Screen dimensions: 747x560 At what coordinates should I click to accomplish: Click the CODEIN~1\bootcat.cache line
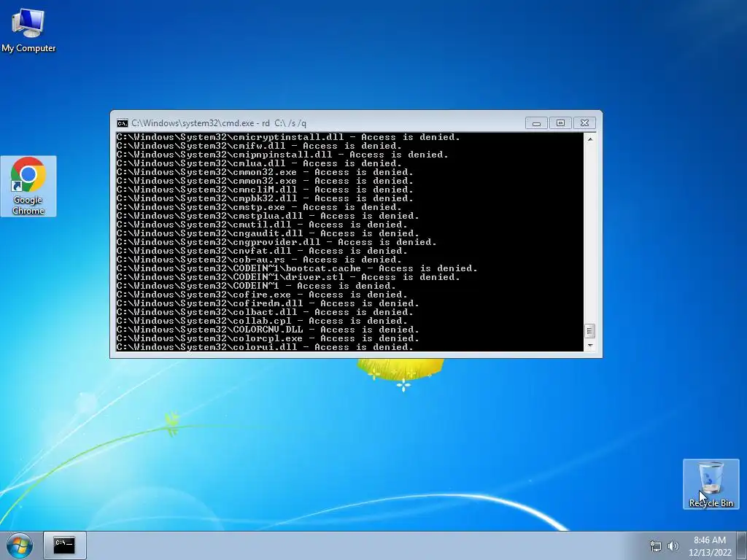(298, 268)
